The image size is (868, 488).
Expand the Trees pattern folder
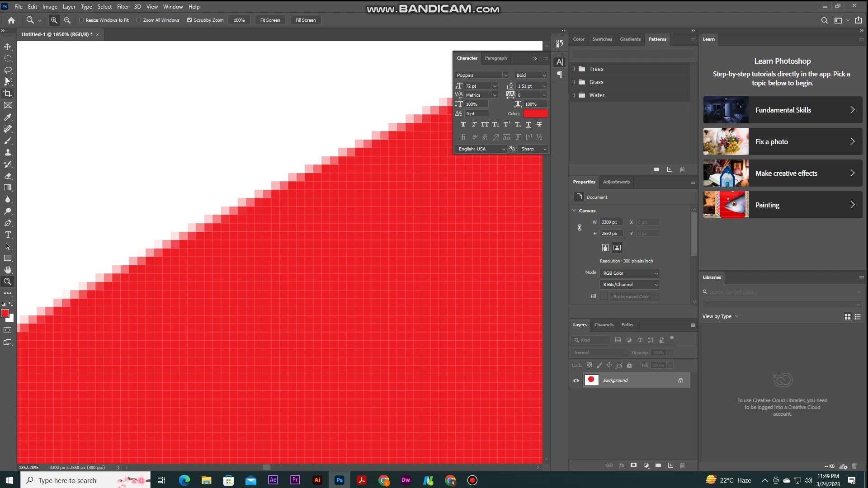pyautogui.click(x=574, y=69)
